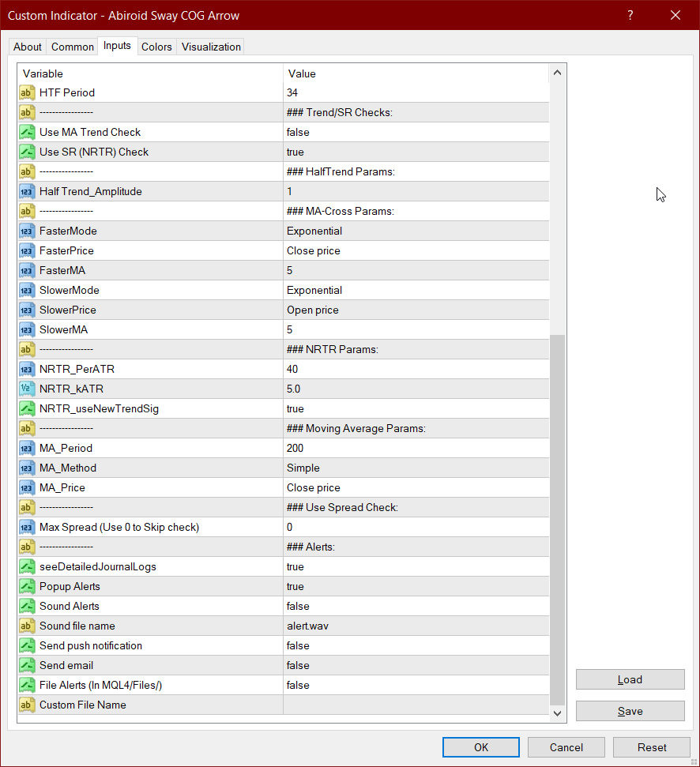
Task: Open SlowerMode Exponential value dropdown
Action: [x=416, y=290]
